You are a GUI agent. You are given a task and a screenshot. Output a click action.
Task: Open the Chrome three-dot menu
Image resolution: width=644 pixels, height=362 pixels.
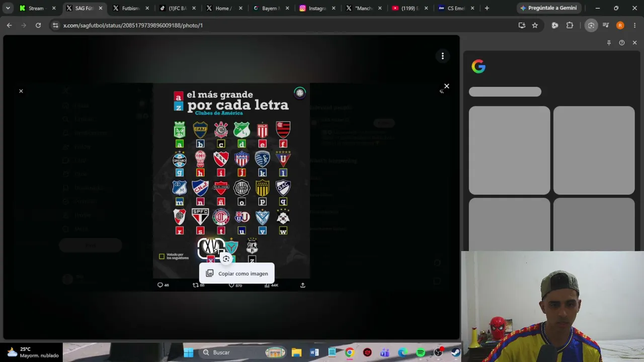point(634,25)
